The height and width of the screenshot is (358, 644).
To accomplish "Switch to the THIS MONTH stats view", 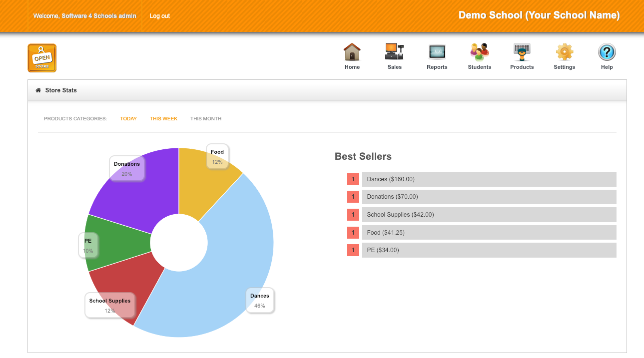I will (205, 118).
